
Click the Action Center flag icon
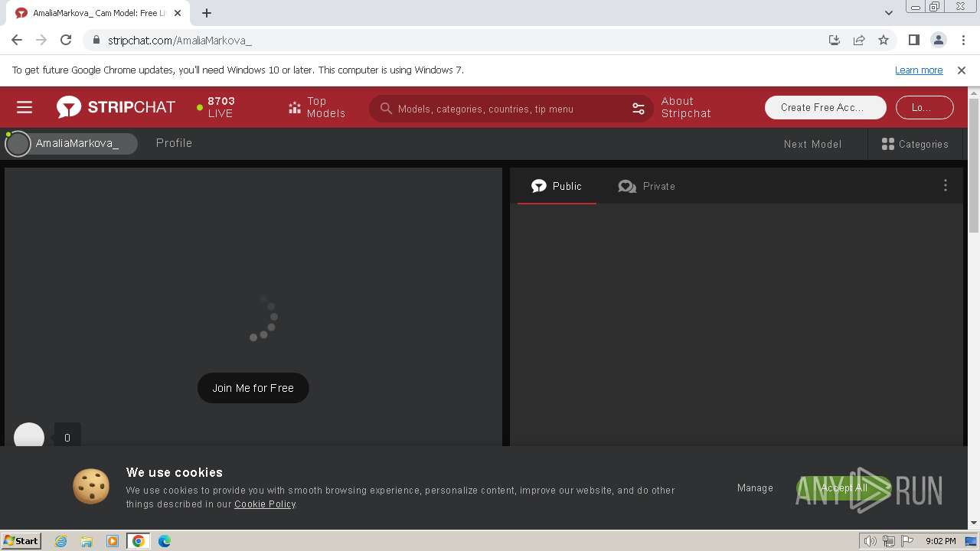pyautogui.click(x=907, y=541)
